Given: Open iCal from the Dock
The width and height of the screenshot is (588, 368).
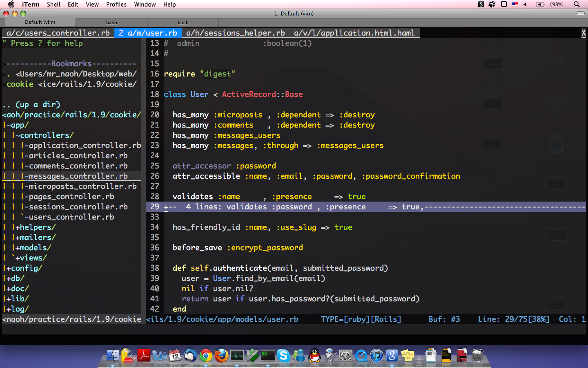Looking at the screenshot, I should pyautogui.click(x=174, y=356).
